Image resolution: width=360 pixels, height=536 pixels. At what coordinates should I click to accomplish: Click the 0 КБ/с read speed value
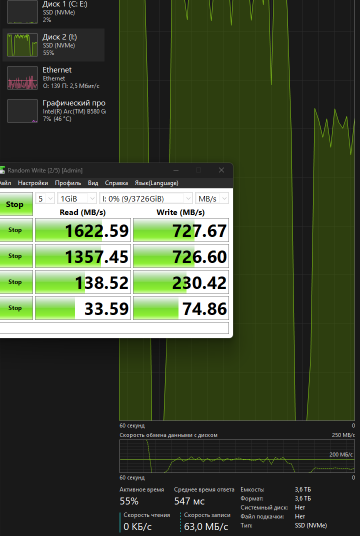pos(137,527)
